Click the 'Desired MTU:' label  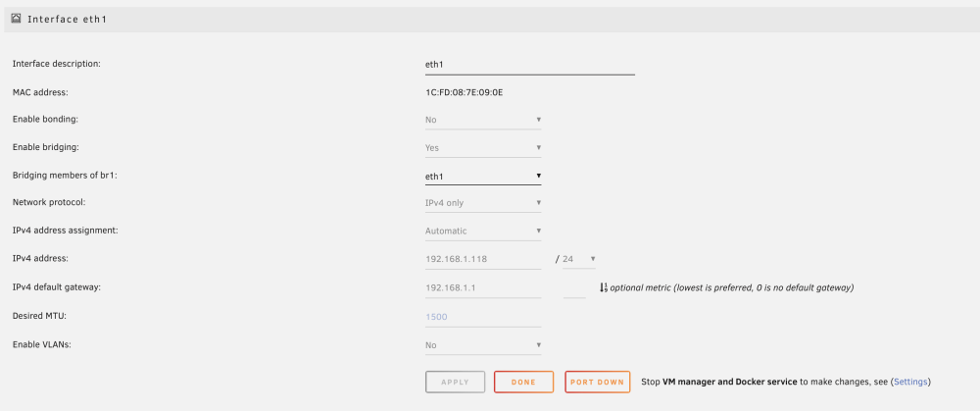(x=39, y=316)
